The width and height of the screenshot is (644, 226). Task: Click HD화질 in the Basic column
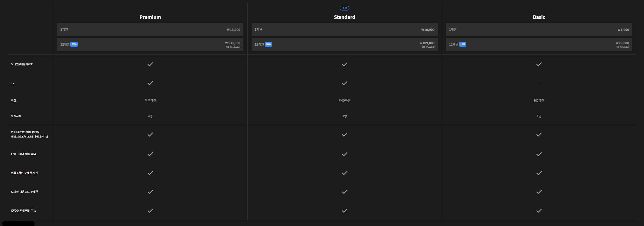539,100
